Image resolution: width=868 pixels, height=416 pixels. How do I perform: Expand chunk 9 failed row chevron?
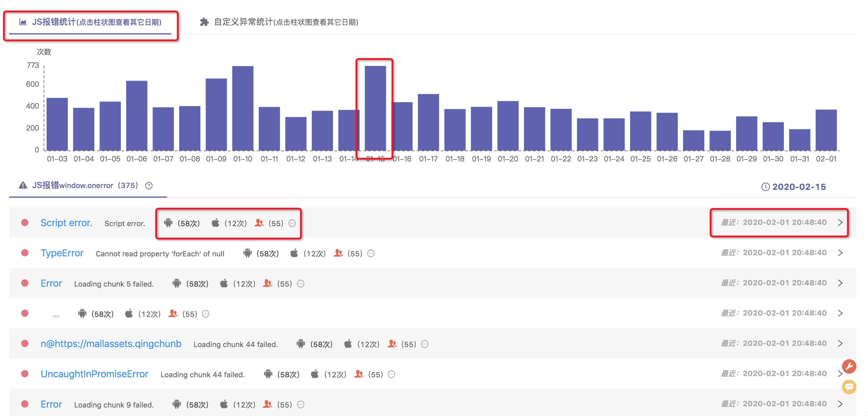pyautogui.click(x=840, y=404)
